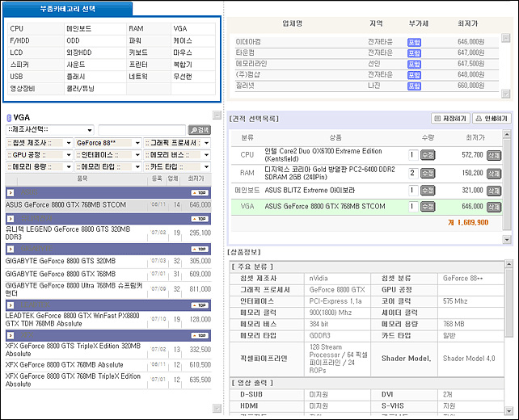Click the TOP icon in the XFX header

200,335
